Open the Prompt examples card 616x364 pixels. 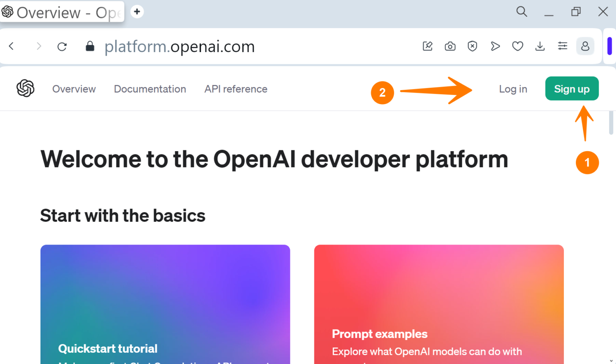[x=439, y=305]
